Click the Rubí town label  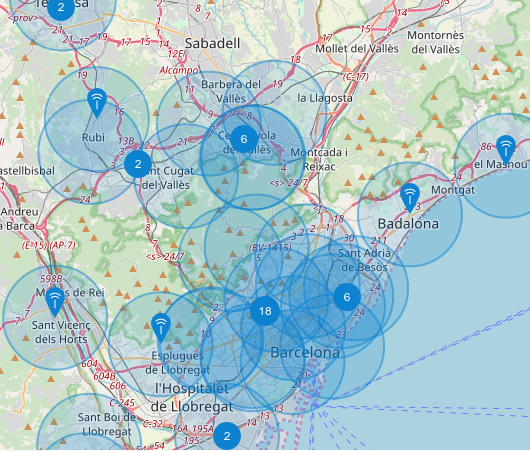pos(93,137)
